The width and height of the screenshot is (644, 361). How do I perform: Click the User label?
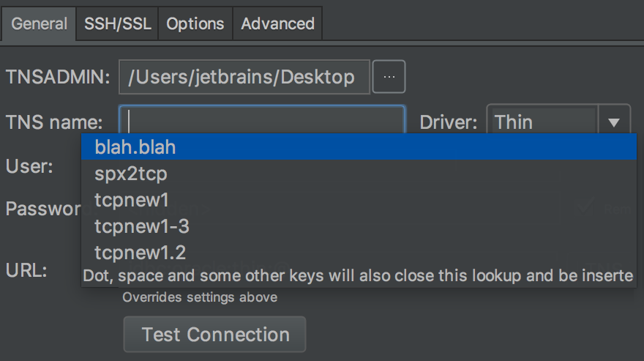(29, 166)
